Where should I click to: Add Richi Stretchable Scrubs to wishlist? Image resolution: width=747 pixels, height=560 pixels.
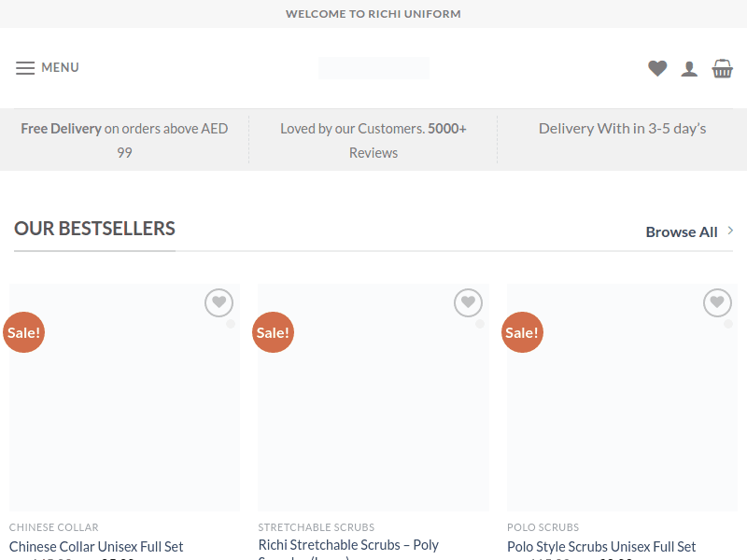(x=468, y=302)
